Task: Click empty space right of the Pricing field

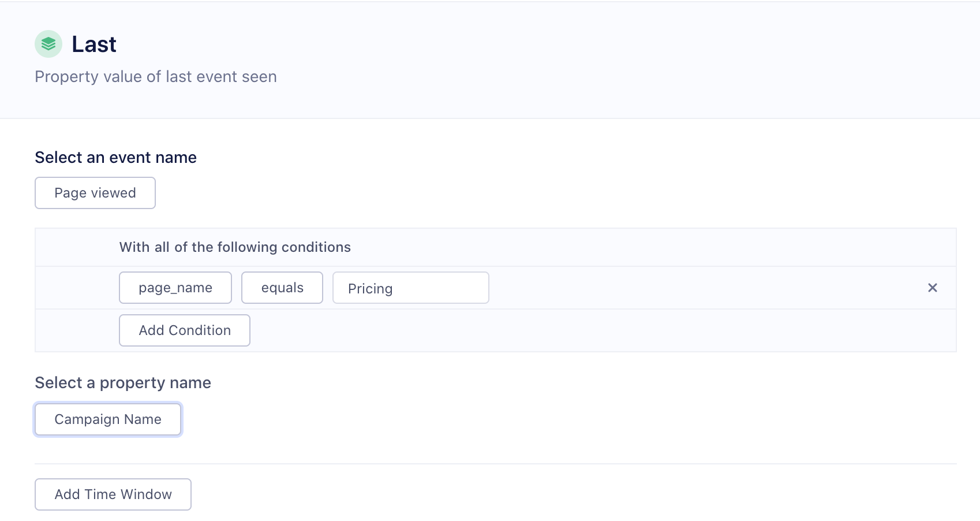Action: click(693, 288)
